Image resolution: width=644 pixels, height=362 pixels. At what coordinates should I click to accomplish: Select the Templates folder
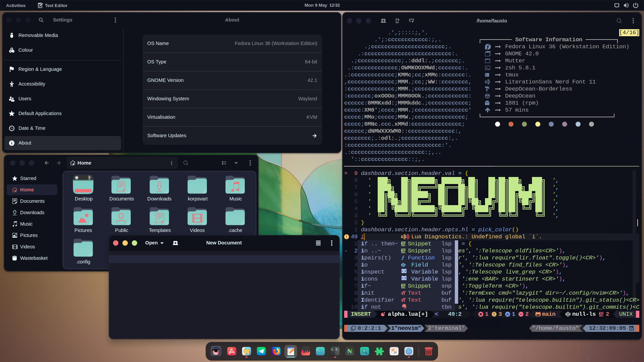159,216
